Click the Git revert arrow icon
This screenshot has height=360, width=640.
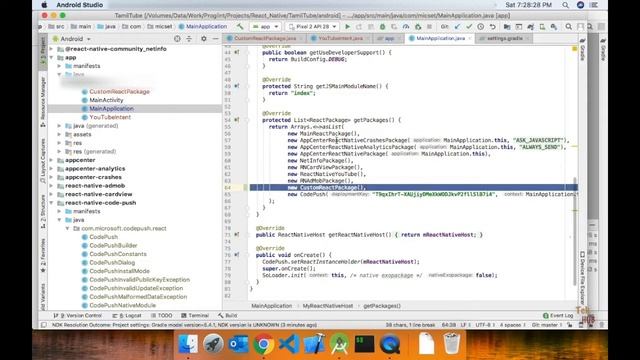(493, 27)
